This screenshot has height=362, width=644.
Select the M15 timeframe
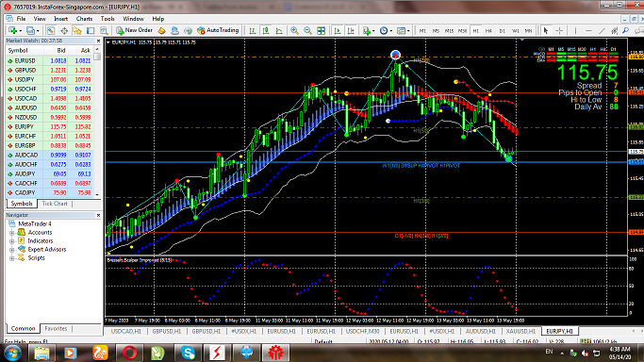pyautogui.click(x=450, y=31)
